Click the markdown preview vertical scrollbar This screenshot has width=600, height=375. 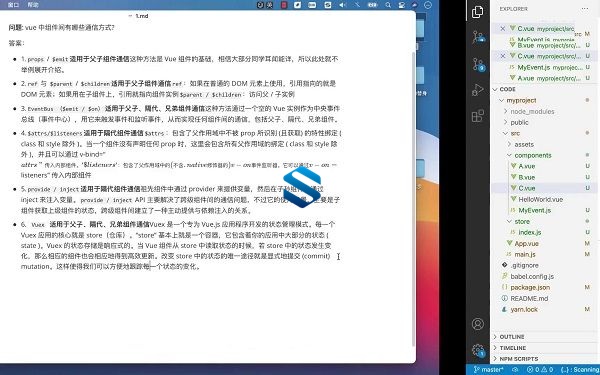tap(413, 199)
